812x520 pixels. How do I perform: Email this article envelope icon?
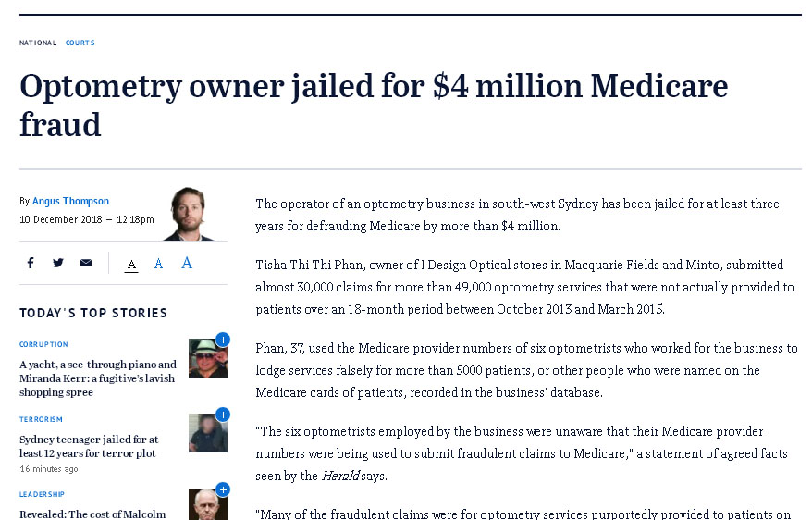pyautogui.click(x=86, y=263)
